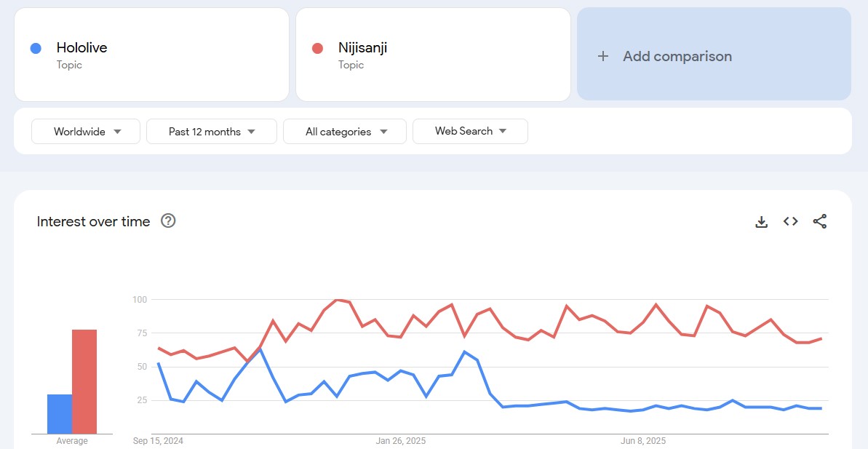
Task: Add a comparison term
Action: coord(714,55)
